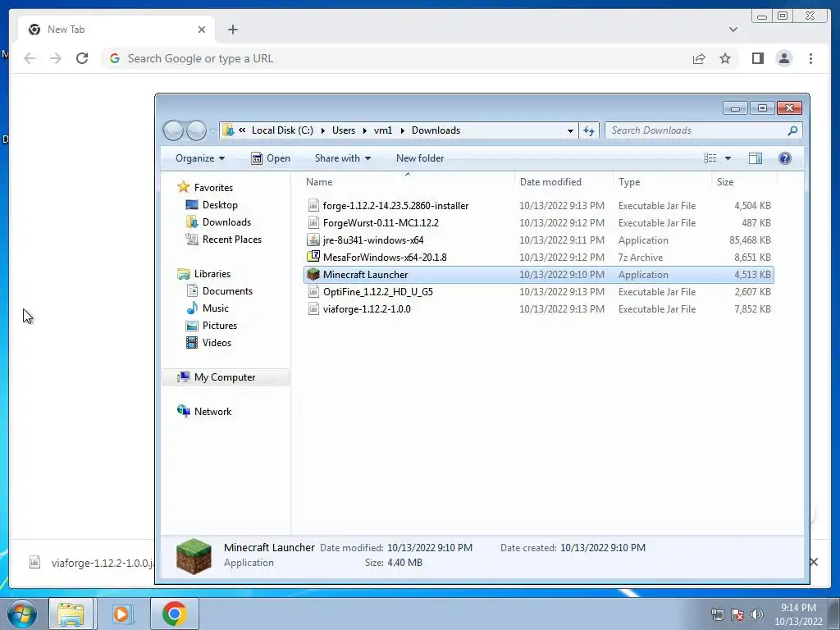
Task: Open Chrome profile avatar
Action: [x=783, y=58]
